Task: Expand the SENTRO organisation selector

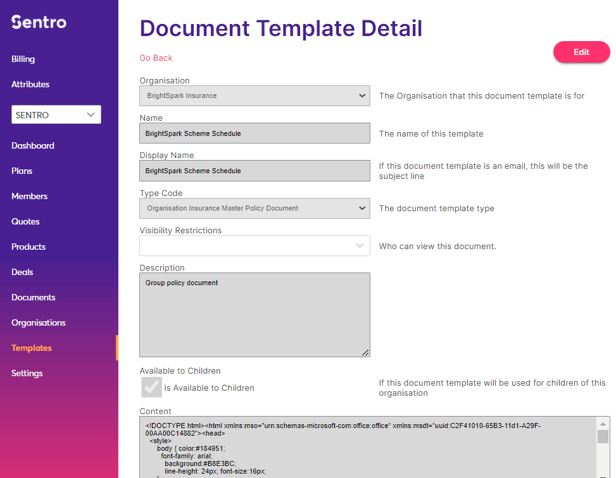Action: click(56, 115)
